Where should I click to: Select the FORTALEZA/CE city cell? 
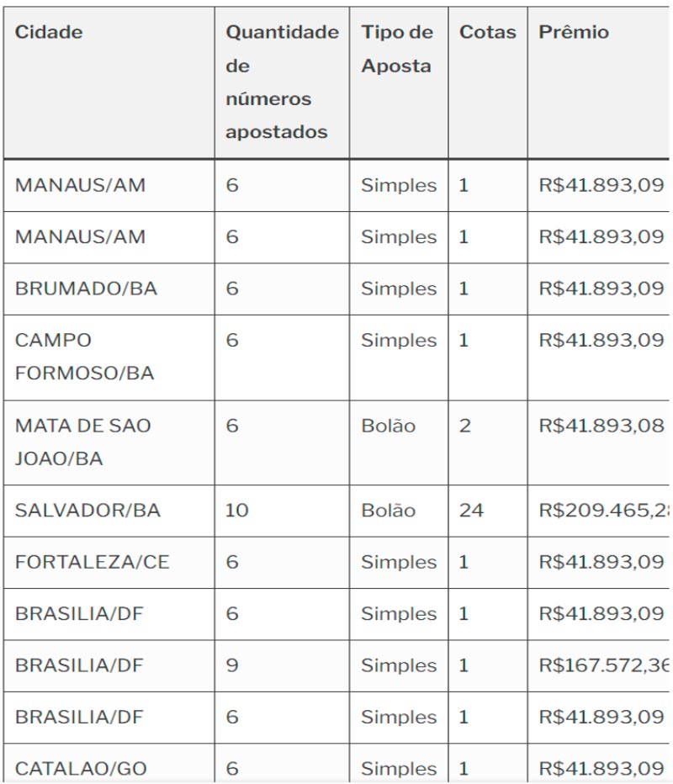click(x=92, y=562)
